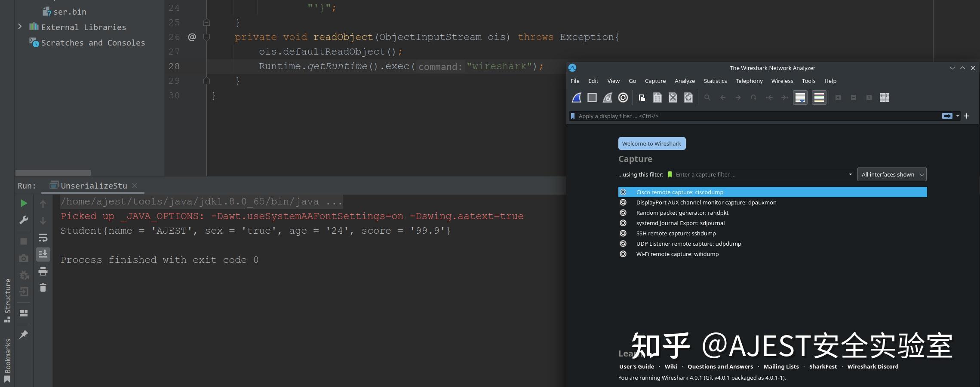Click the Welcome to Wireshark button

coord(652,143)
